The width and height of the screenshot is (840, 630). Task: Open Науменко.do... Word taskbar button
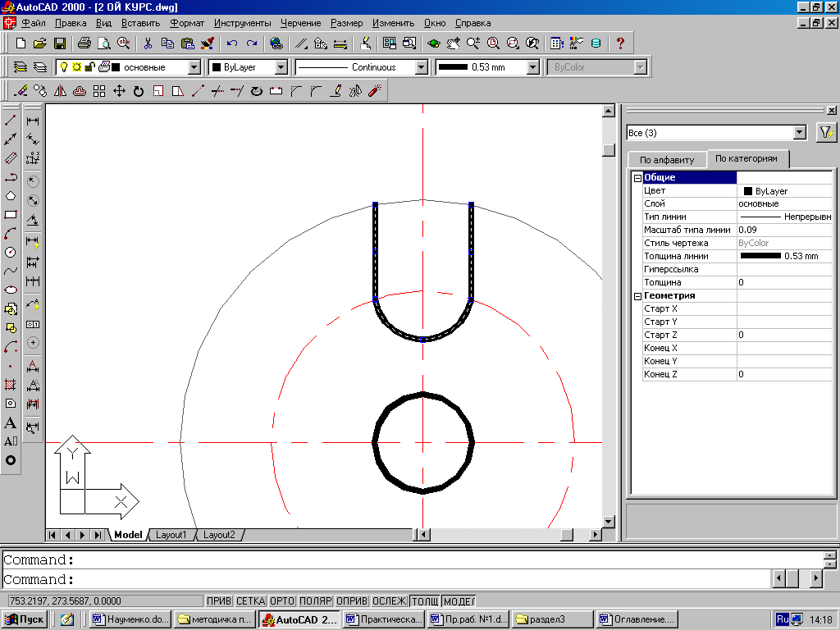[130, 619]
